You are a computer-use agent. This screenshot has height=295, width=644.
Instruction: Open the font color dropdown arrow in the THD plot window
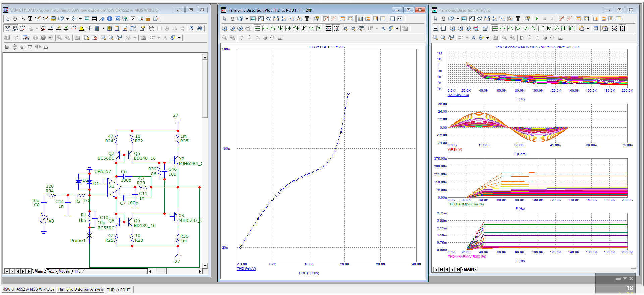397,28
